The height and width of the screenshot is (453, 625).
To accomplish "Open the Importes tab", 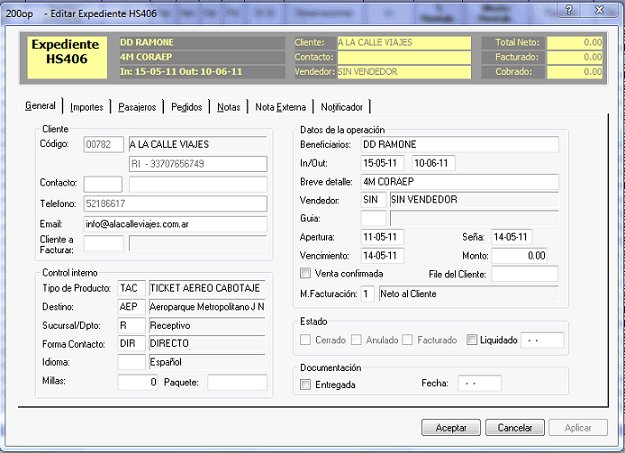I will (86, 107).
